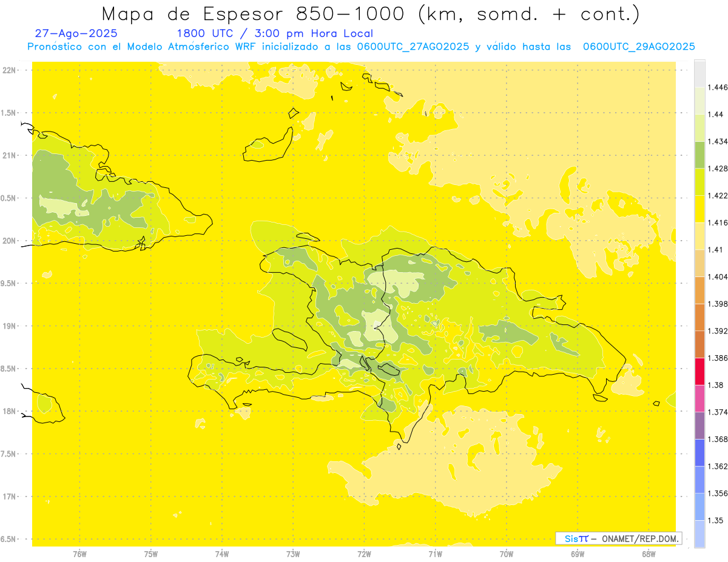This screenshot has width=728, height=562.
Task: Click the legend value "1.398"
Action: 717,304
